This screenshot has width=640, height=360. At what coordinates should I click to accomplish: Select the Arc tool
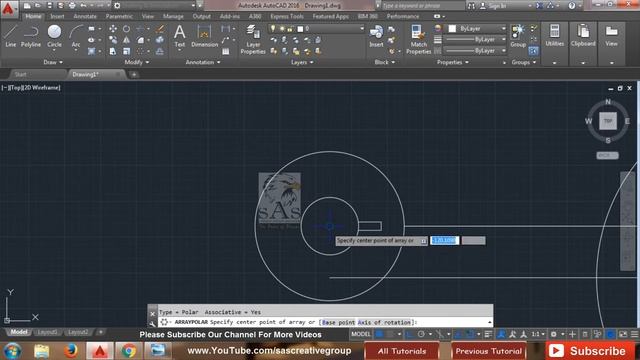76,36
